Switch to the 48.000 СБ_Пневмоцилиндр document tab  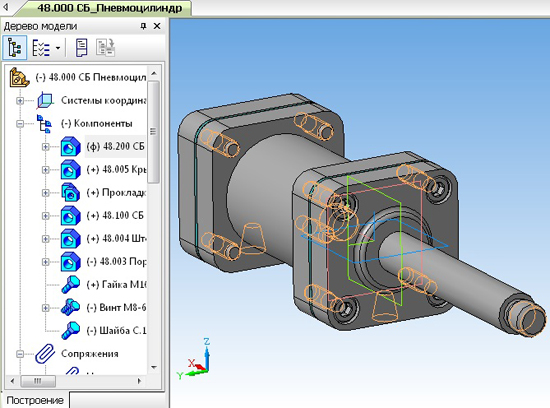pos(109,8)
